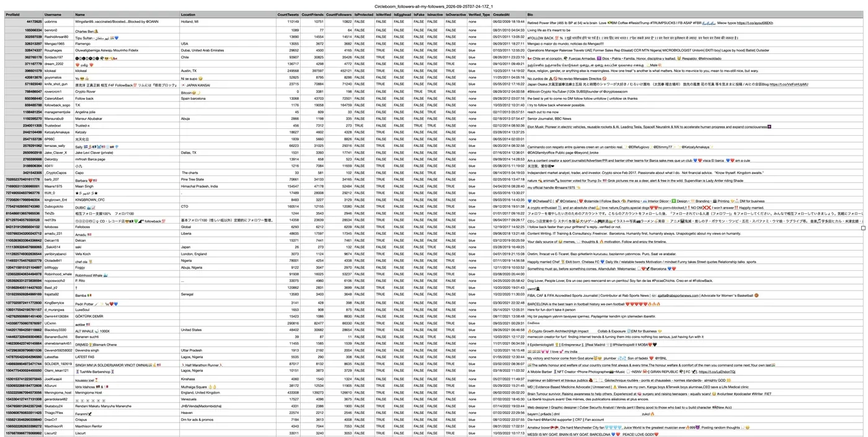This screenshot has width=868, height=437.
Task: Click the name cell mrfrosh Barca page
Action: [x=91, y=159]
